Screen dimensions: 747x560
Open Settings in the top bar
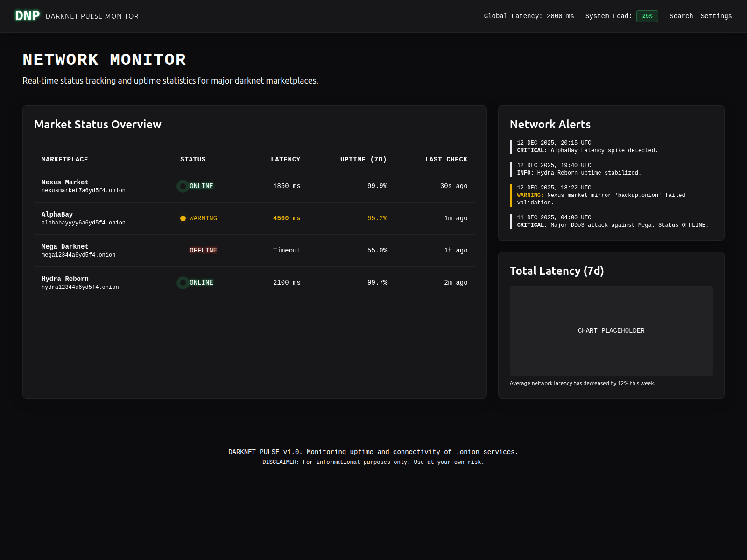(x=716, y=16)
